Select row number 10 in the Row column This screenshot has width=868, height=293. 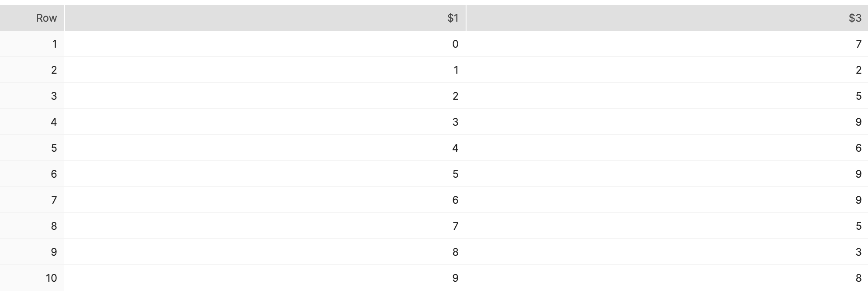coord(53,278)
